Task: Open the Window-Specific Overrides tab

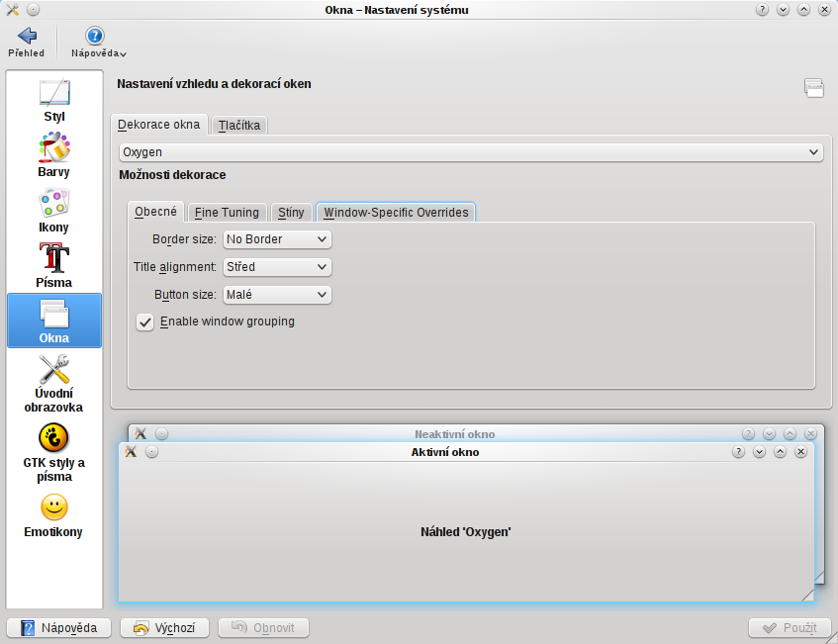Action: point(396,213)
